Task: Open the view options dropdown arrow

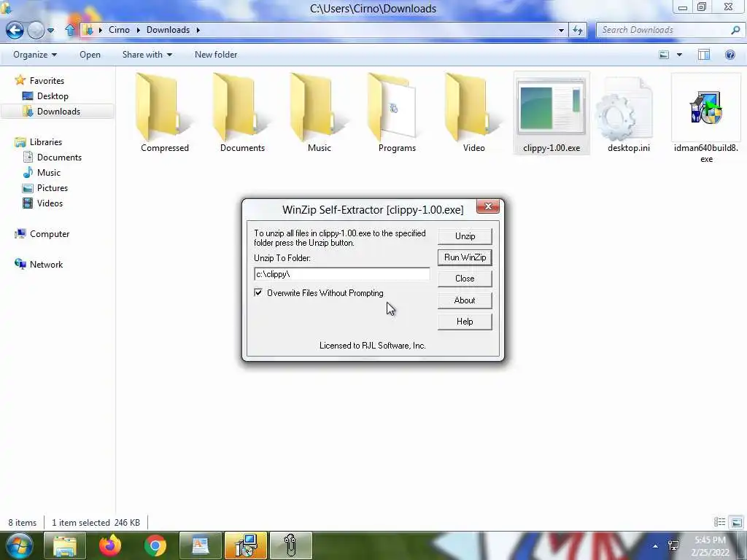Action: pyautogui.click(x=679, y=55)
